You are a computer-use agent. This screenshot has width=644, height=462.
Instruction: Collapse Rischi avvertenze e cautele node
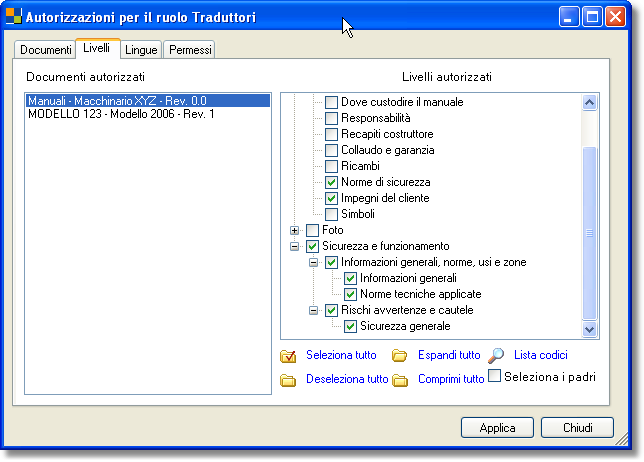(314, 310)
